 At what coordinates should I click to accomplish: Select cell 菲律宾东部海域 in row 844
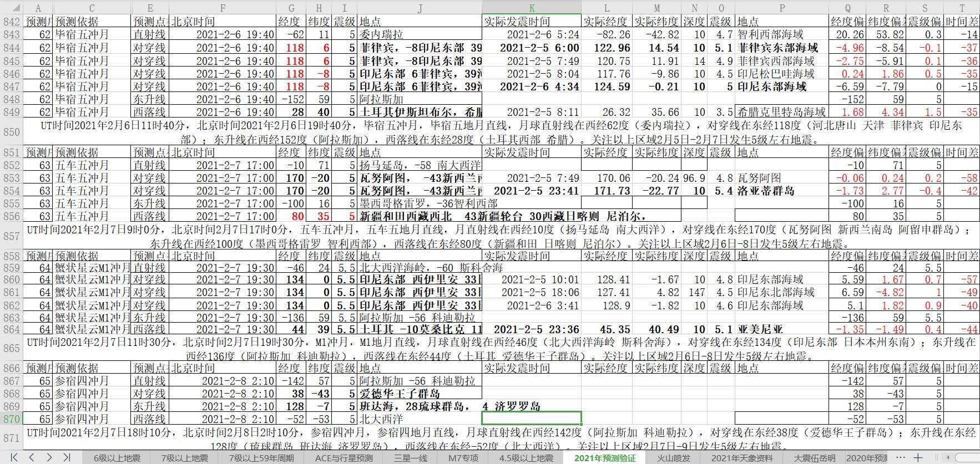[x=782, y=48]
